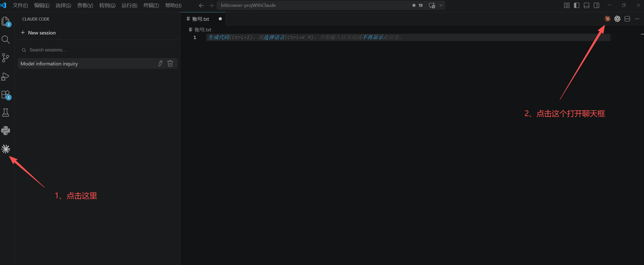Screen dimensions: 644x265
Task: Click the ChatGPT icon in editor toolbar
Action: tap(617, 19)
